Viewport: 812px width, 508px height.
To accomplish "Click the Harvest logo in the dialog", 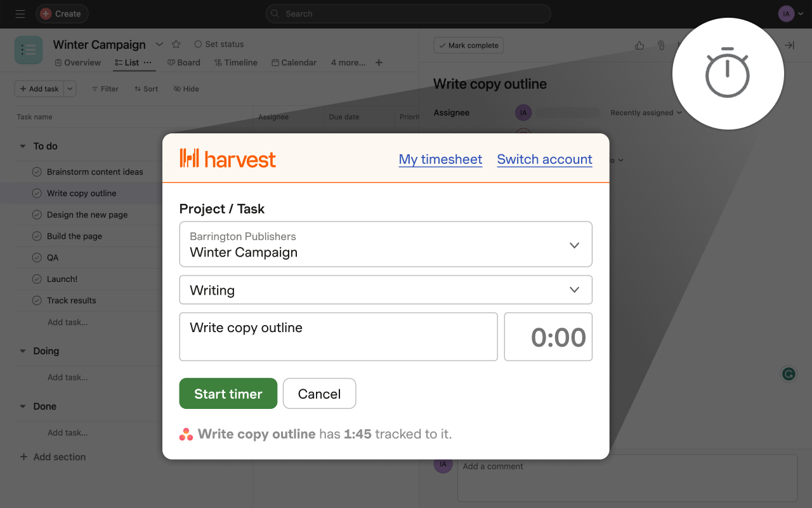I will point(228,159).
